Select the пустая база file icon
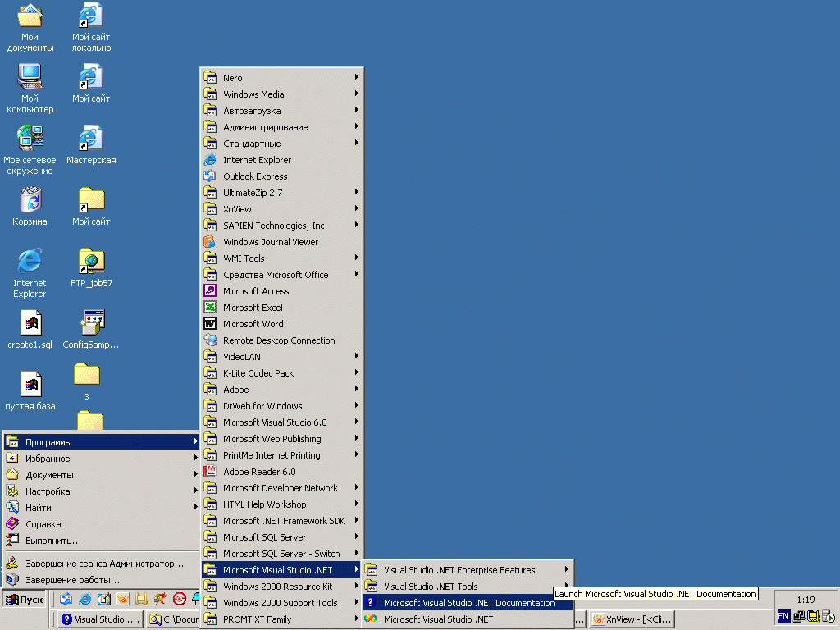The height and width of the screenshot is (630, 840). [x=30, y=391]
